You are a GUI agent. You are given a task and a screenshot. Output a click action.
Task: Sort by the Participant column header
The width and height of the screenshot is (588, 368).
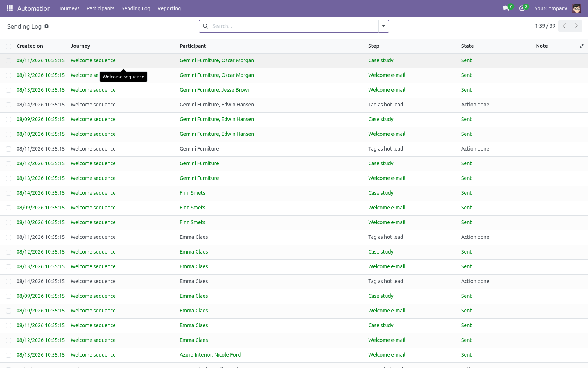pos(193,46)
